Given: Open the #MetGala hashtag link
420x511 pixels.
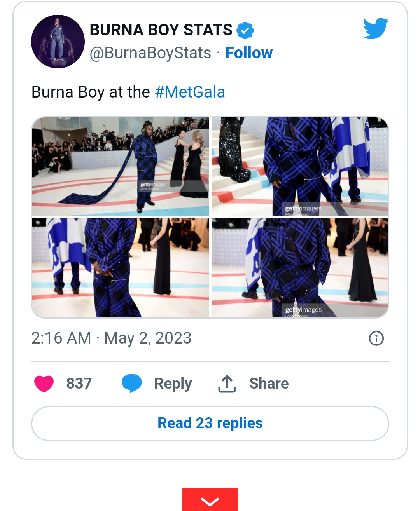Looking at the screenshot, I should click(190, 92).
